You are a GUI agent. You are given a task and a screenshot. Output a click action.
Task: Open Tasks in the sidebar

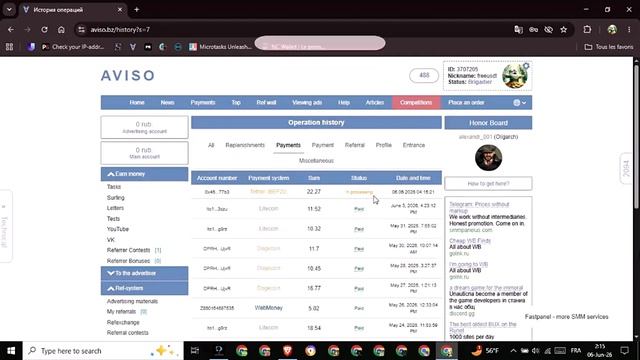point(114,187)
